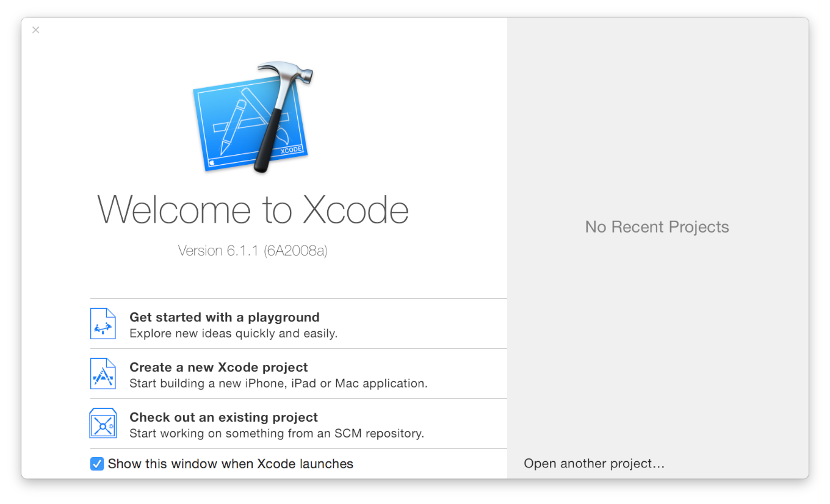Select 'Check out an existing project'
Screen dimensions: 830x504
[x=223, y=417]
